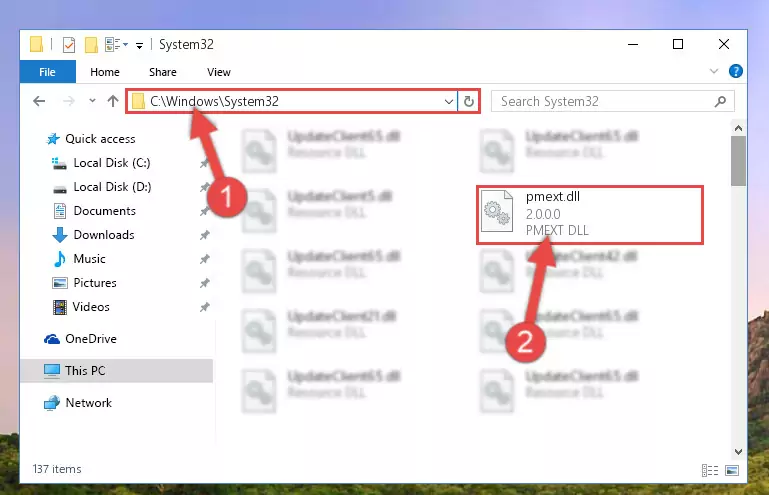Click the pin icon beside Pictures
The width and height of the screenshot is (769, 495).
(205, 284)
